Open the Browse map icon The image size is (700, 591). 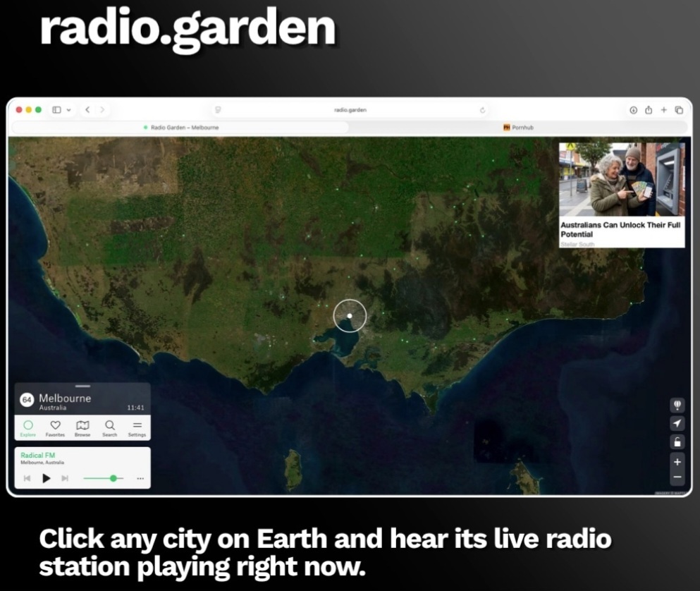(x=82, y=427)
